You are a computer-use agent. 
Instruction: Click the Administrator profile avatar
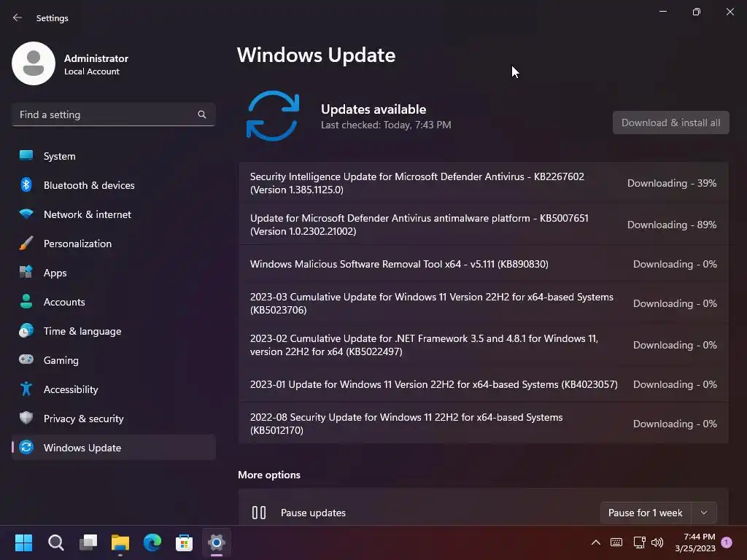tap(34, 63)
